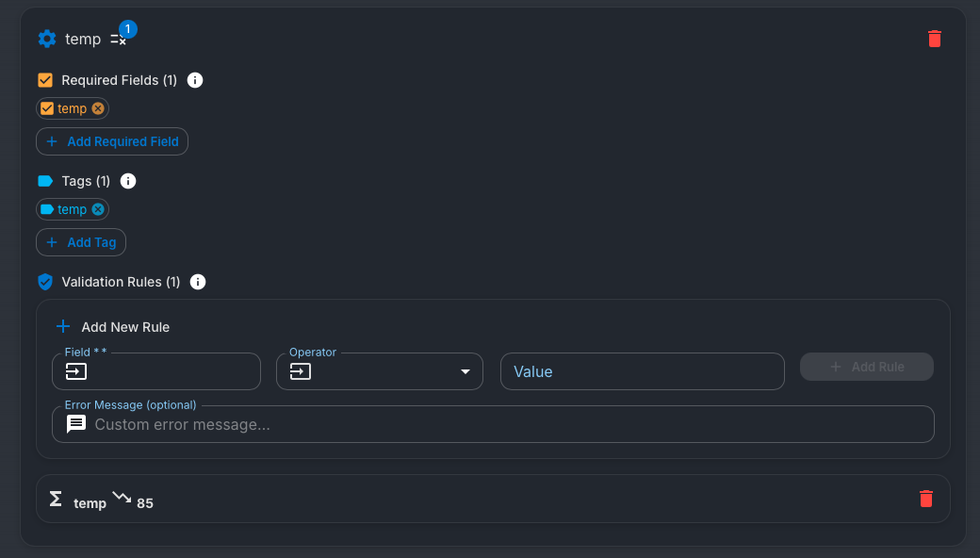
Task: Click the rules icon with badge 1
Action: [119, 39]
